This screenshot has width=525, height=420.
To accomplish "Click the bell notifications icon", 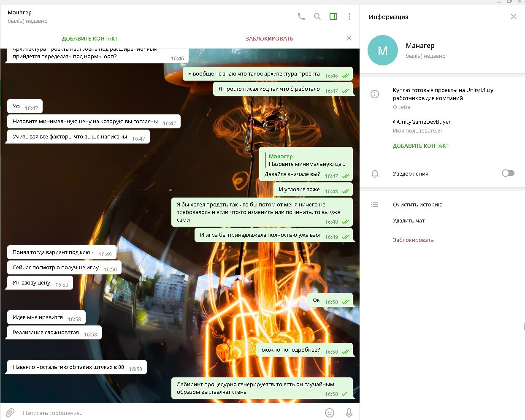I will point(375,173).
